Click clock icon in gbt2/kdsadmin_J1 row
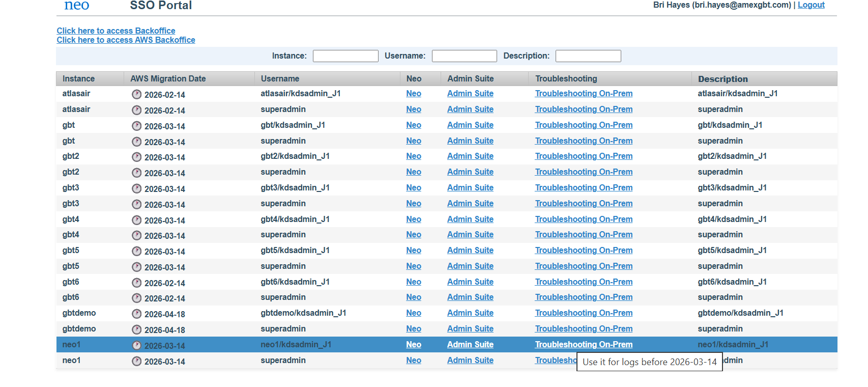This screenshot has width=868, height=387. pyautogui.click(x=136, y=157)
